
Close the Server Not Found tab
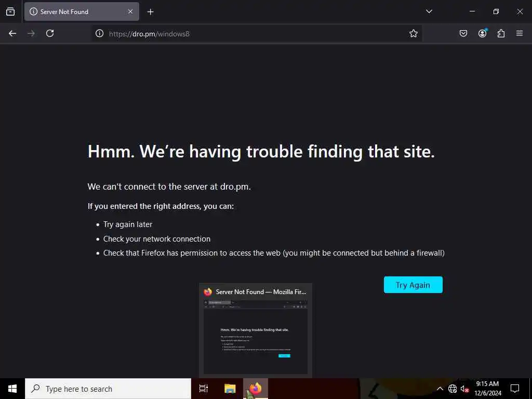click(130, 11)
